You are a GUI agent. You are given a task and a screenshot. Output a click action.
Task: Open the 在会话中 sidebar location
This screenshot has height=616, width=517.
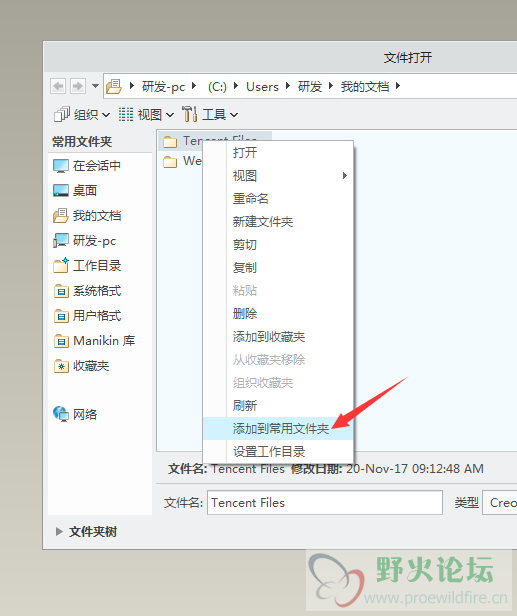(x=87, y=165)
